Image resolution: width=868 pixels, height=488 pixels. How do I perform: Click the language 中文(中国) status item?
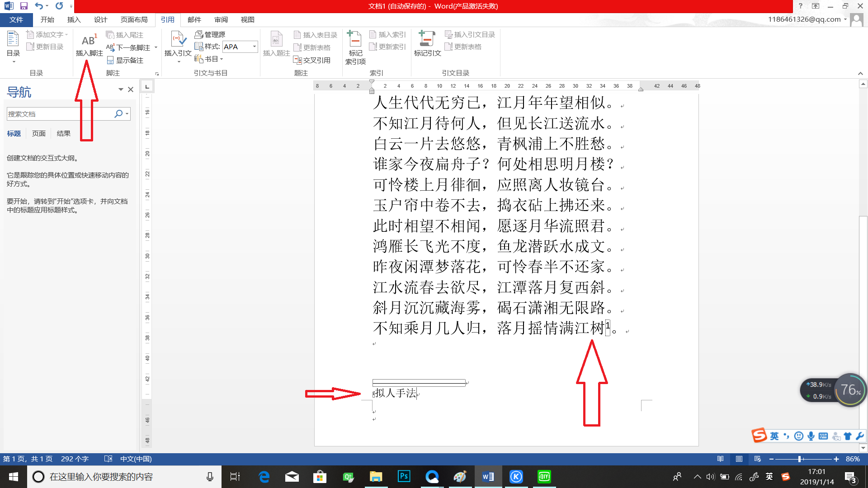(136, 459)
